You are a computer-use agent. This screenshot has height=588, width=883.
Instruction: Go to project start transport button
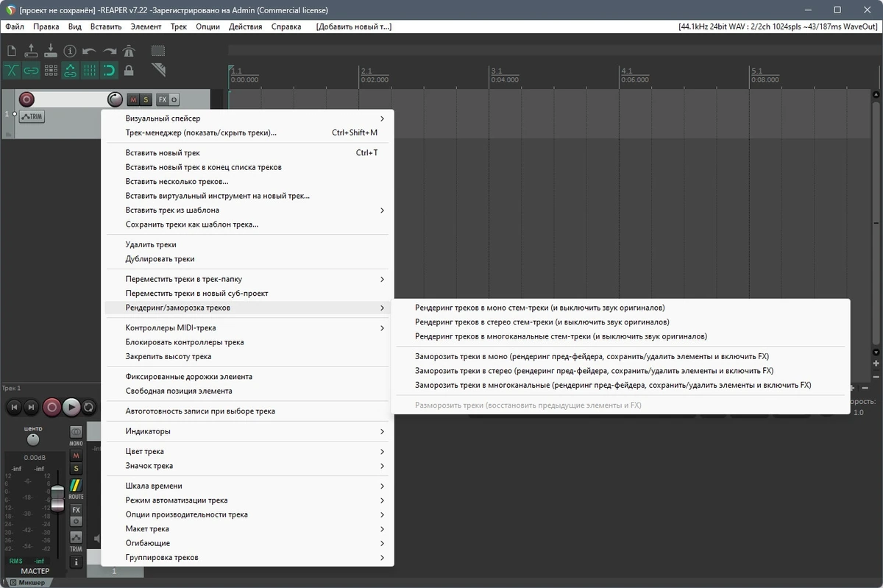click(13, 406)
